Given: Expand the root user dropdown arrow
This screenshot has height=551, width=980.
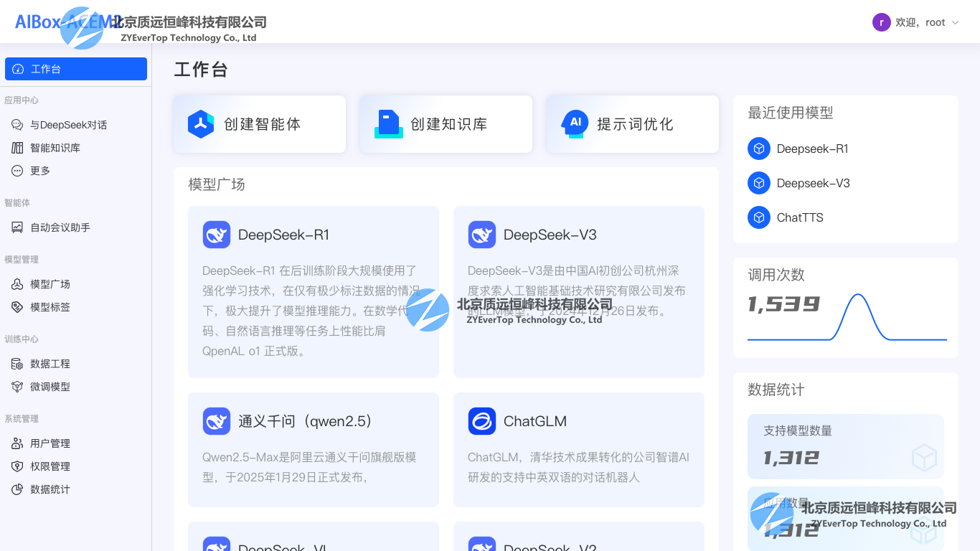Looking at the screenshot, I should tap(955, 22).
